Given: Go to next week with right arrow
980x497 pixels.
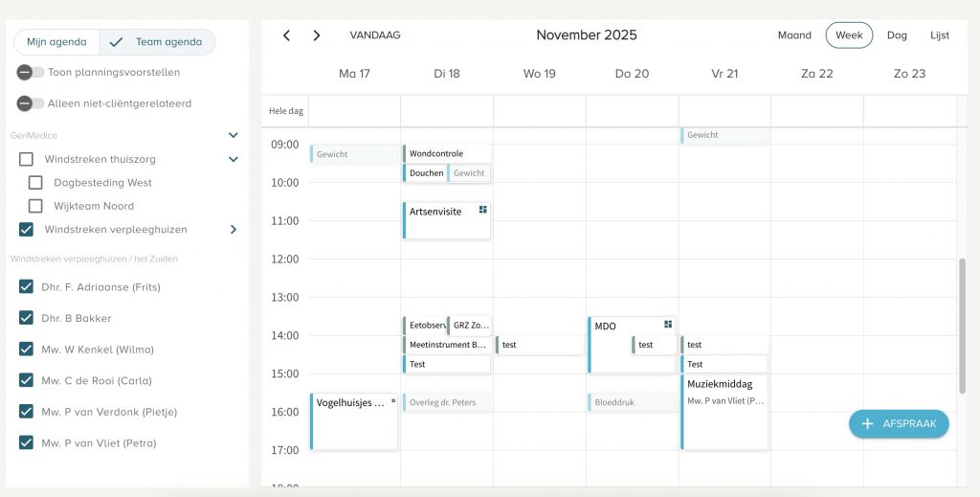Looking at the screenshot, I should point(317,35).
